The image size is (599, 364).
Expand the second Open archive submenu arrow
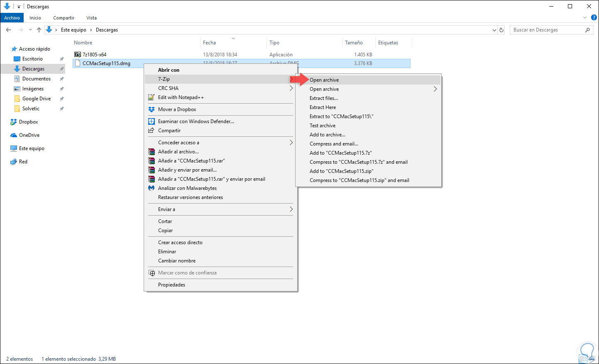pyautogui.click(x=435, y=89)
